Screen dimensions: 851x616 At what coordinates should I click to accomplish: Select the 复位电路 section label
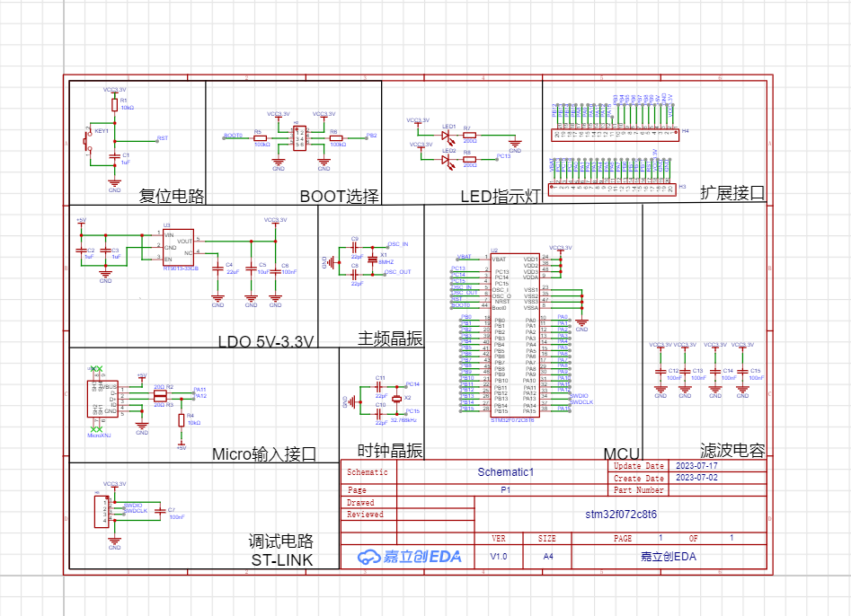tap(172, 196)
